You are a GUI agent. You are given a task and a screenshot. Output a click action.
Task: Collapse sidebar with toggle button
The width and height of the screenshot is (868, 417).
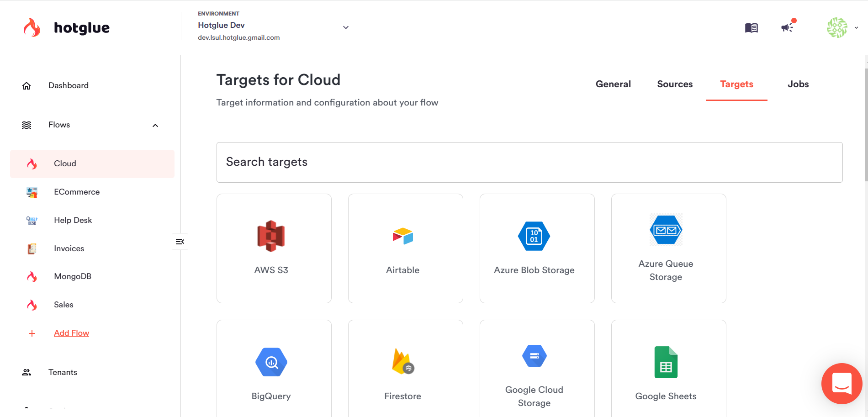click(180, 242)
